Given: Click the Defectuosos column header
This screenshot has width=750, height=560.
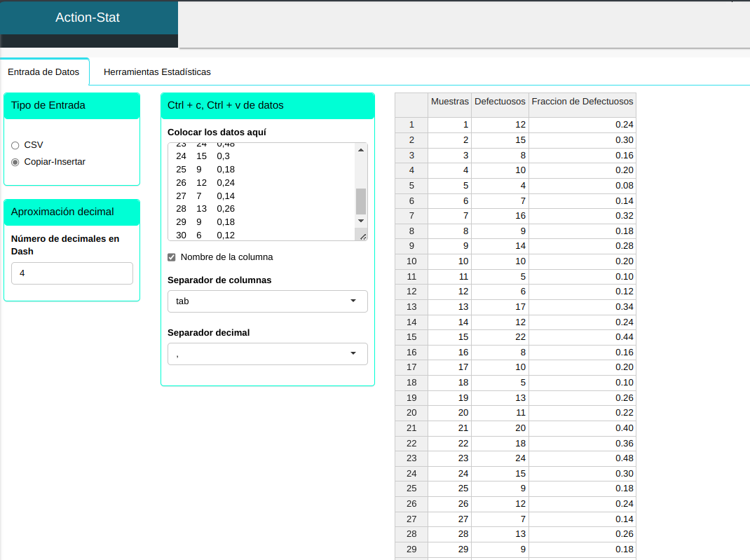Looking at the screenshot, I should click(500, 102).
